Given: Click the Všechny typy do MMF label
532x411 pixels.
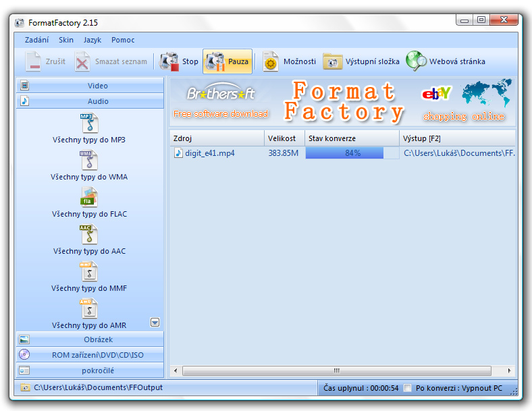Looking at the screenshot, I should [x=89, y=288].
